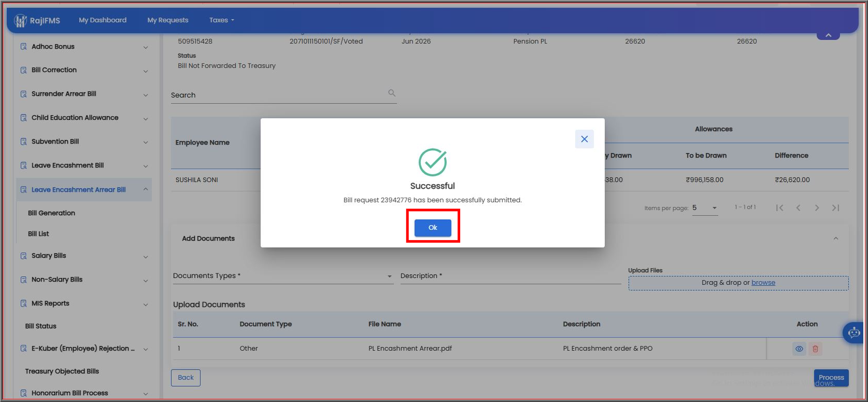Go to the next page of results
The height and width of the screenshot is (402, 868).
click(817, 207)
